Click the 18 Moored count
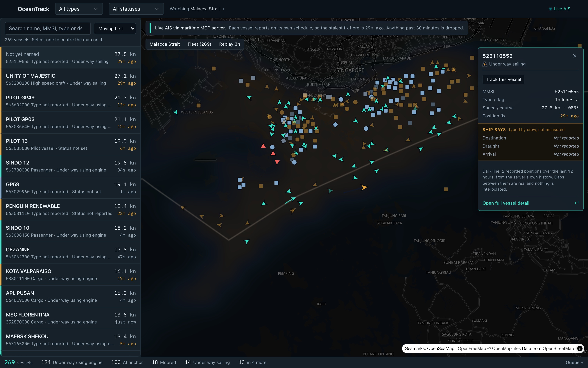This screenshot has width=588, height=368. coord(164,362)
